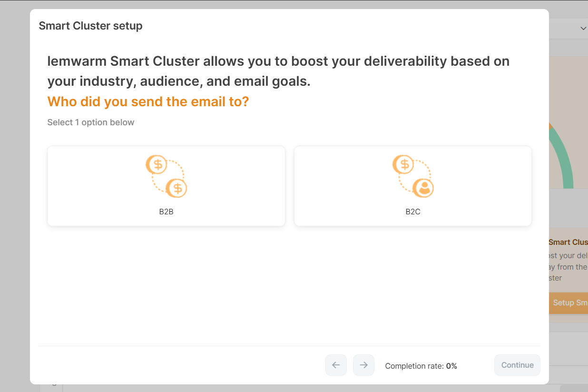The width and height of the screenshot is (588, 392).
Task: Click the Smart Cluster setup dialog title
Action: (90, 26)
